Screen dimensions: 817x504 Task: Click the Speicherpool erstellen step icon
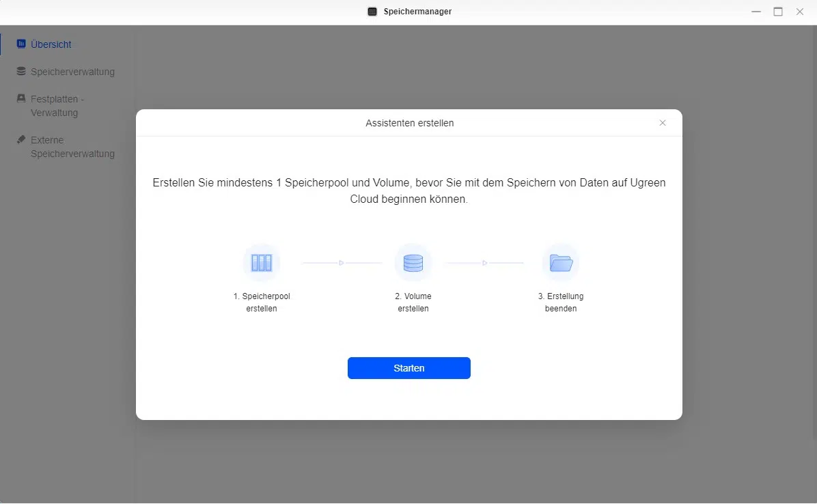click(262, 263)
